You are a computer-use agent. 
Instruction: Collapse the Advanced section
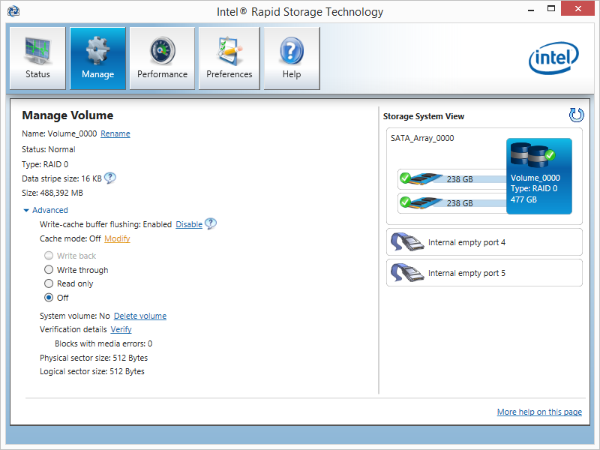pos(46,210)
